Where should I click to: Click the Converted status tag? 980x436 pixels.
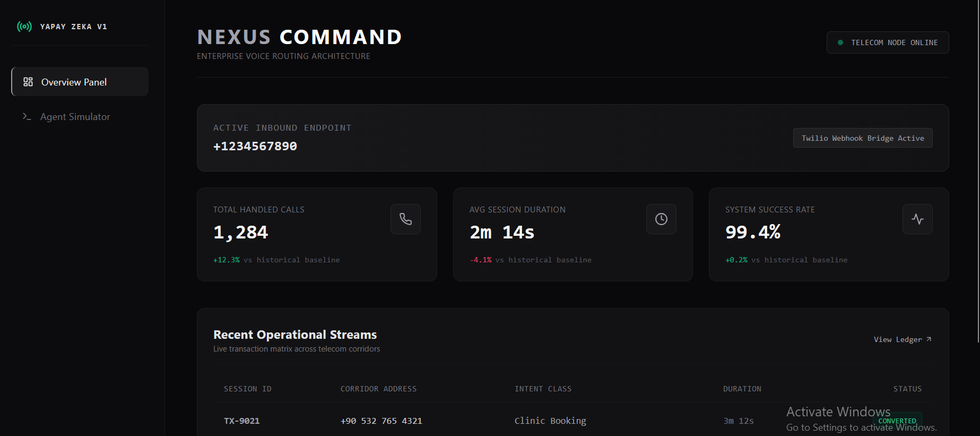(x=897, y=421)
